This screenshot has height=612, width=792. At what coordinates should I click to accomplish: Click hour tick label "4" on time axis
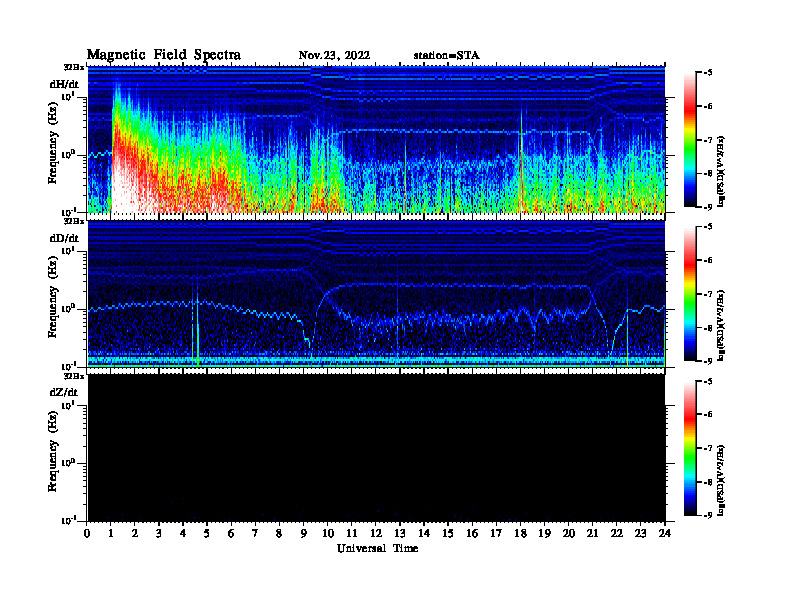183,533
